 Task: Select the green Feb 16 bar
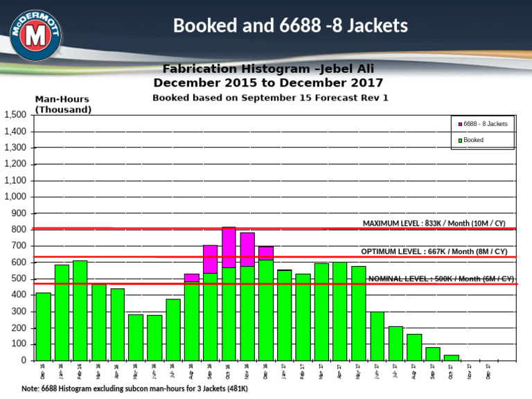coord(80,310)
